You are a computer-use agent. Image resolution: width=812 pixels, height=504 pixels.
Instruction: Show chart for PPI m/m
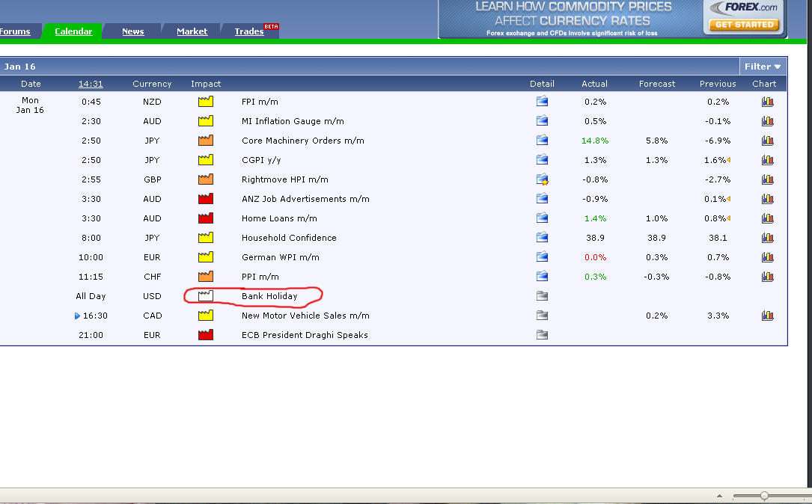pos(767,277)
